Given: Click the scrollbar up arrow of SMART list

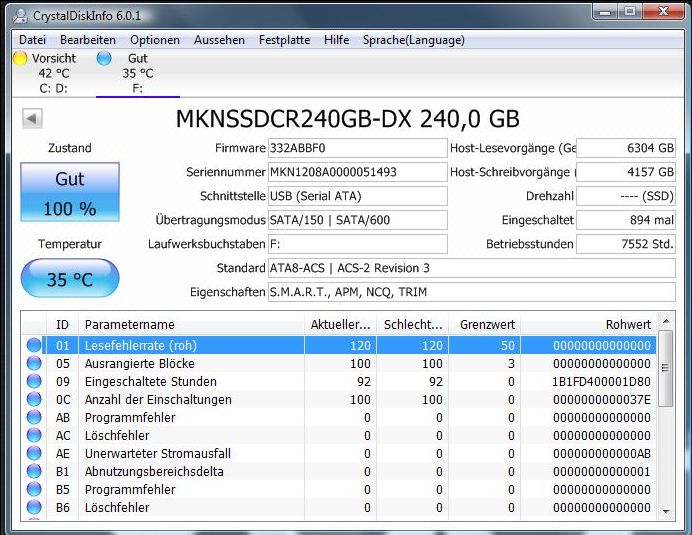Looking at the screenshot, I should point(666,321).
